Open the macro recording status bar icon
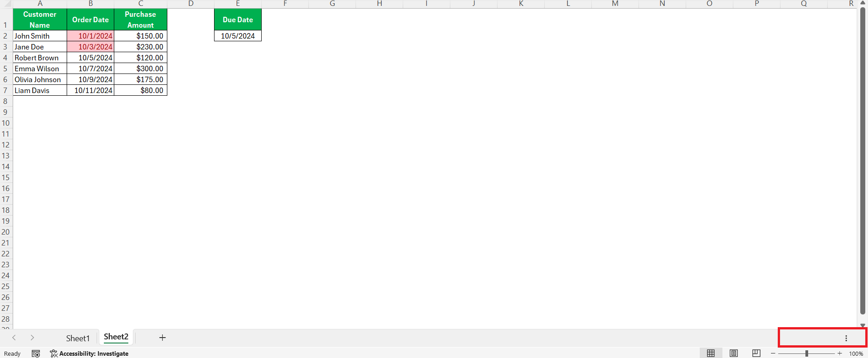Image resolution: width=868 pixels, height=358 pixels. (x=36, y=353)
